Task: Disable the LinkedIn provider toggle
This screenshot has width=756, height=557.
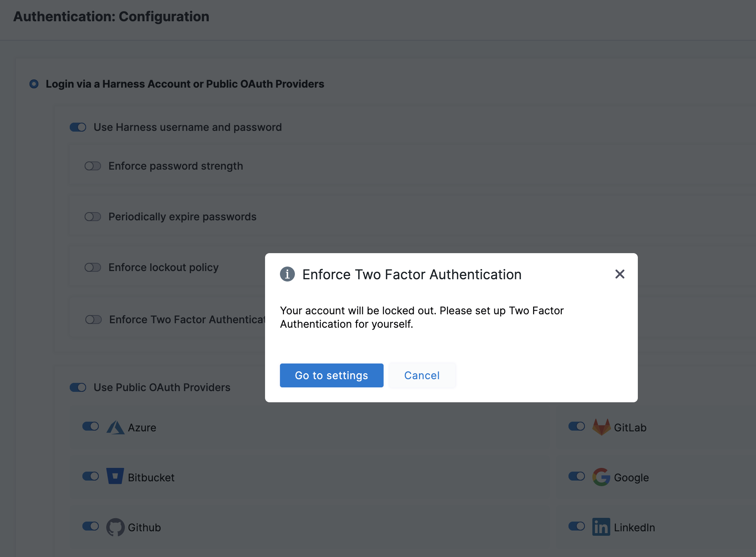Action: point(577,526)
